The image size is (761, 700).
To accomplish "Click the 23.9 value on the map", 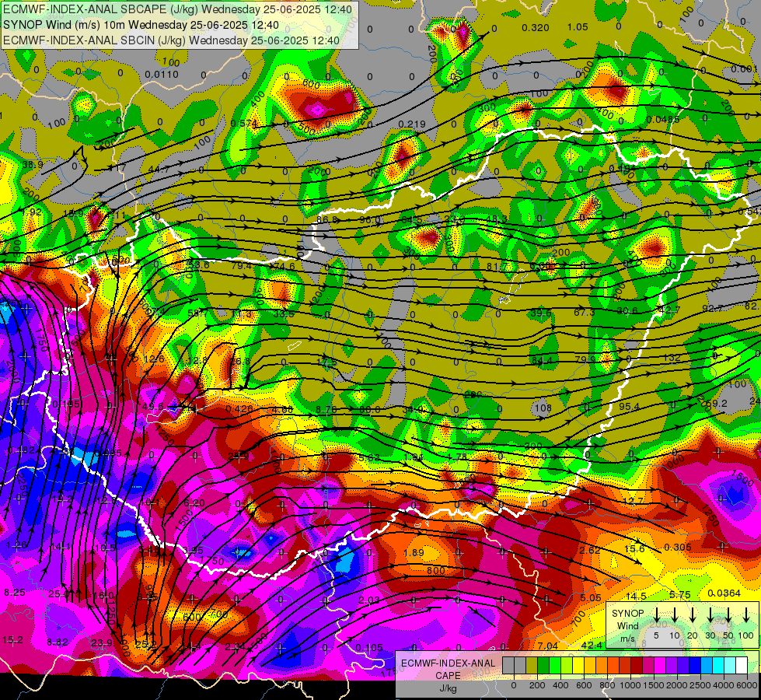I will coord(102,642).
